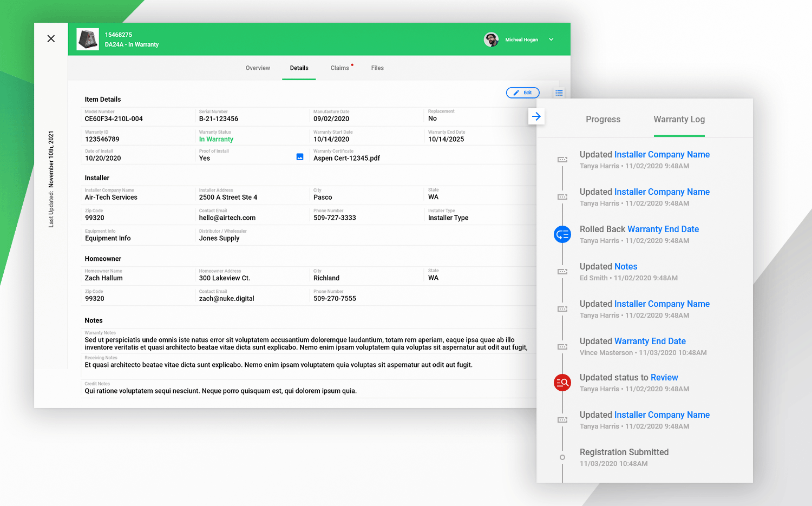Select Date of Install 10/20/2020
The height and width of the screenshot is (506, 812).
(103, 159)
